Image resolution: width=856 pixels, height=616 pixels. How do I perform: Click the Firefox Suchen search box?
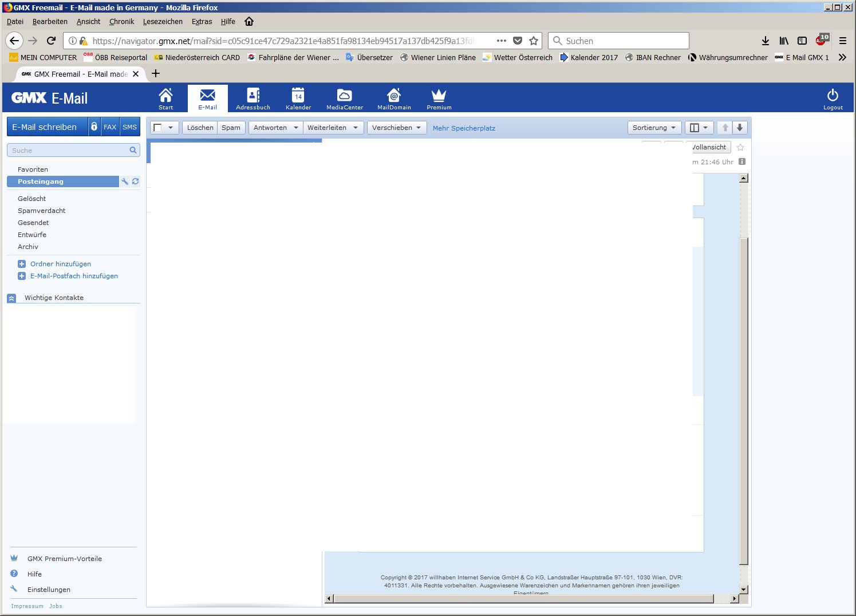click(x=618, y=41)
